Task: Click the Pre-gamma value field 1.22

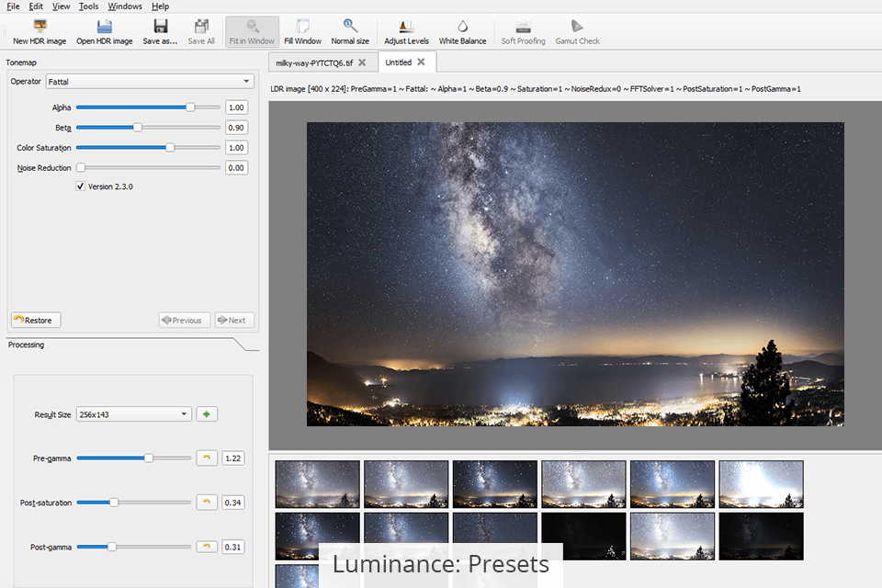Action: [x=232, y=458]
